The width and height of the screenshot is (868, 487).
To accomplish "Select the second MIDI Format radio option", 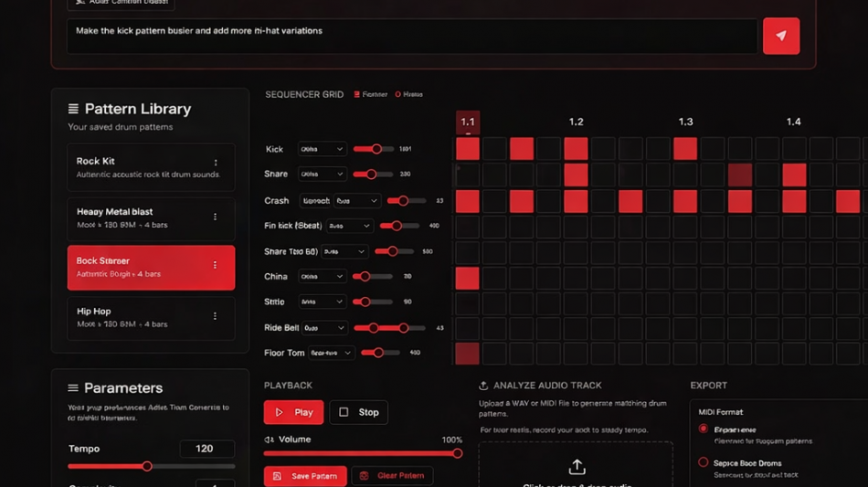I will [x=703, y=462].
